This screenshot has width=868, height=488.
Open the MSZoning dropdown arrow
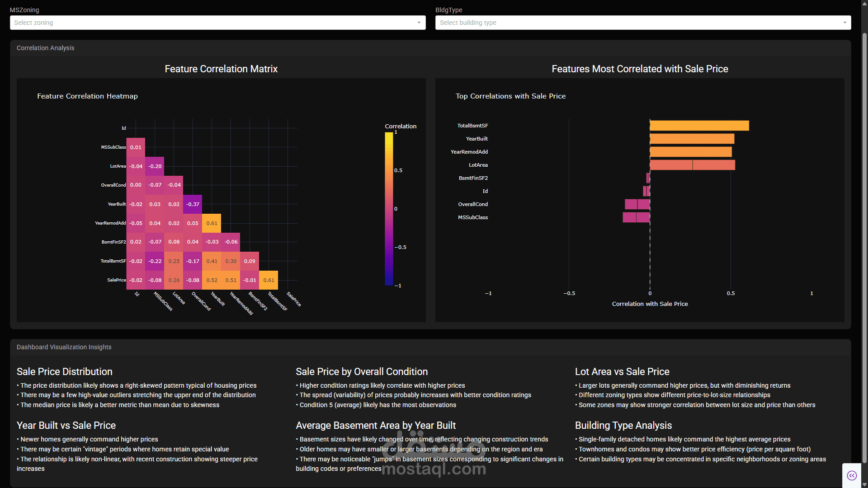pyautogui.click(x=419, y=23)
